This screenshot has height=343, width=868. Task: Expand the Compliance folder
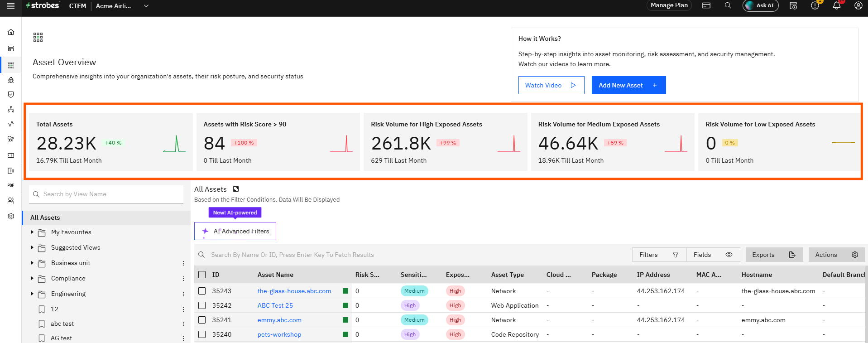pyautogui.click(x=32, y=278)
